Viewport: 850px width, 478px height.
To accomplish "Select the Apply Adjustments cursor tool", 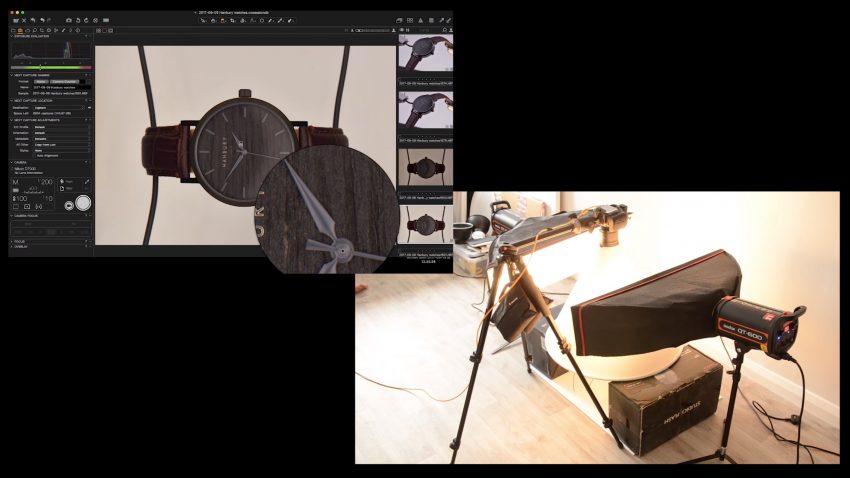I will click(x=290, y=21).
